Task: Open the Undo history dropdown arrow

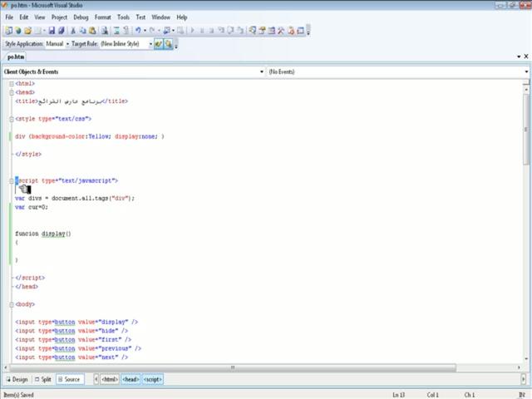Action: point(145,31)
